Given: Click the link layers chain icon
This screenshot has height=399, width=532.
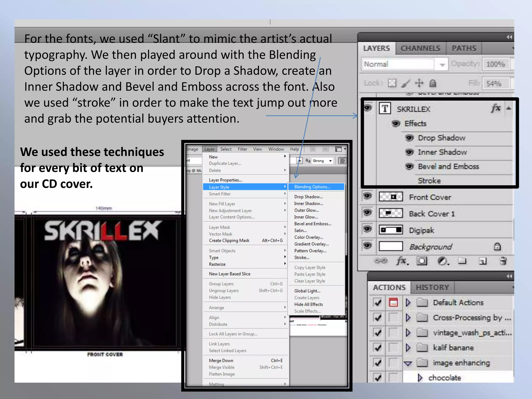Looking at the screenshot, I should click(381, 261).
